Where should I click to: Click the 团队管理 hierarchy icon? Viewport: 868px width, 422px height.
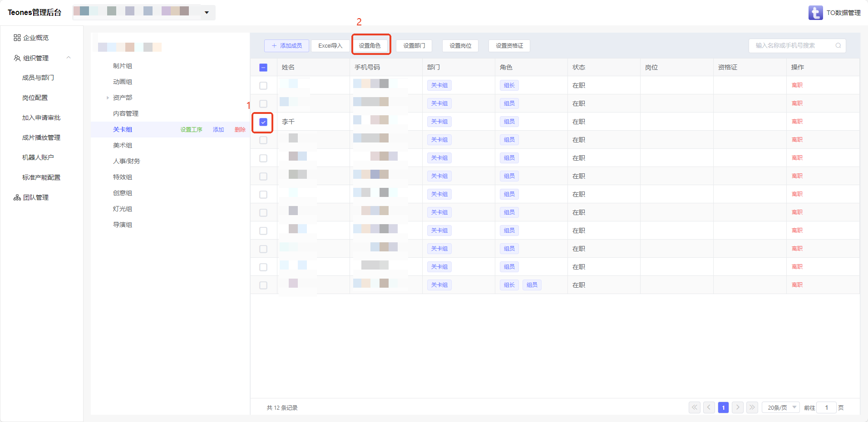(x=17, y=197)
